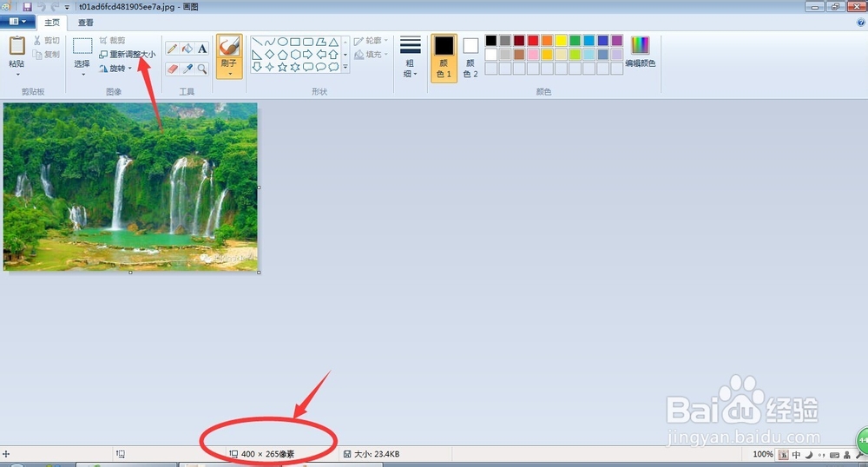Pick the red palette color

pos(533,41)
